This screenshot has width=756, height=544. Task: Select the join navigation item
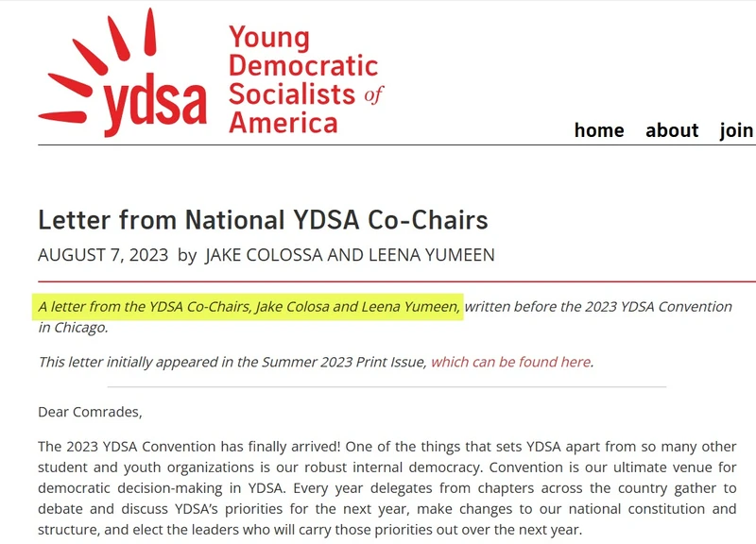[736, 130]
